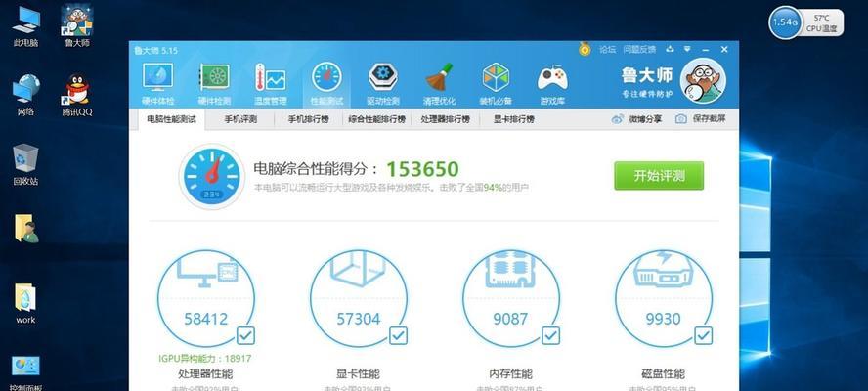Click the 1.54G memory usage ball
The height and width of the screenshot is (391, 868).
click(x=785, y=22)
